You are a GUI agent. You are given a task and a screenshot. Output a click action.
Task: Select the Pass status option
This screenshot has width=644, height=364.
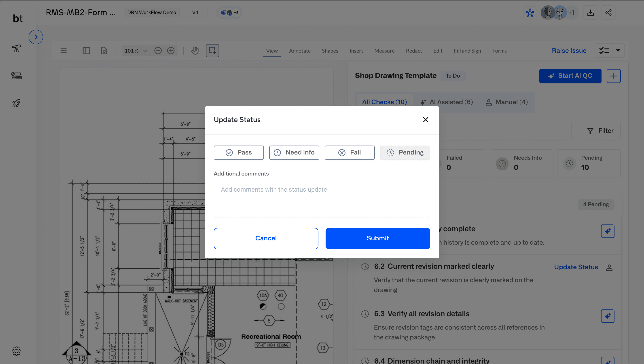tap(239, 152)
